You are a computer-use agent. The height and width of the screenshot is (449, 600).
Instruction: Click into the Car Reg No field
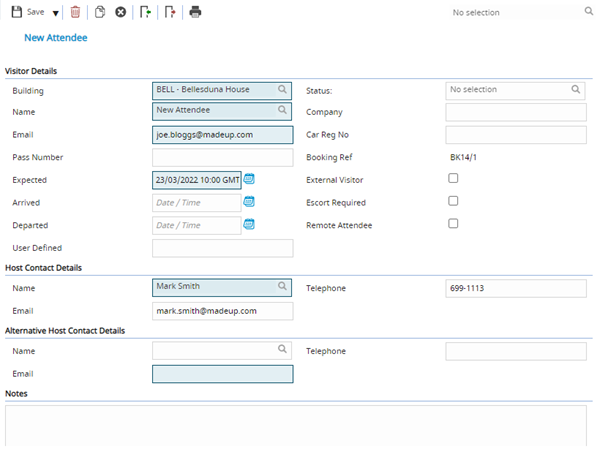coord(515,135)
